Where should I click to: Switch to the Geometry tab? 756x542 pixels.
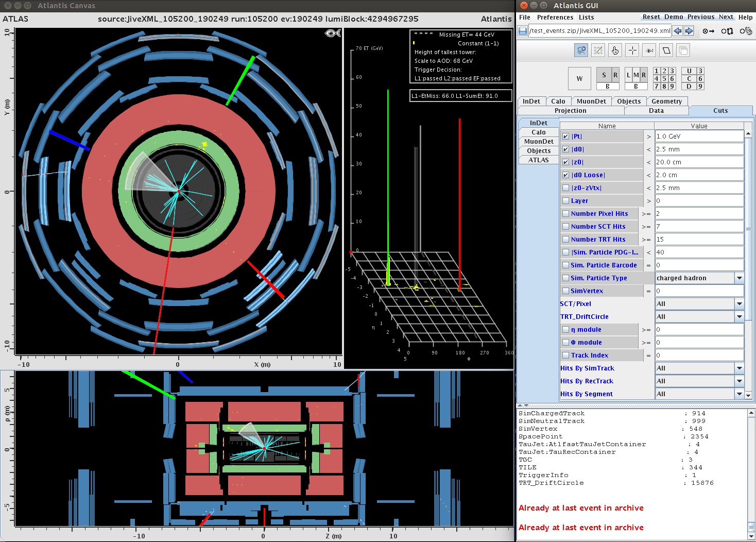point(667,101)
